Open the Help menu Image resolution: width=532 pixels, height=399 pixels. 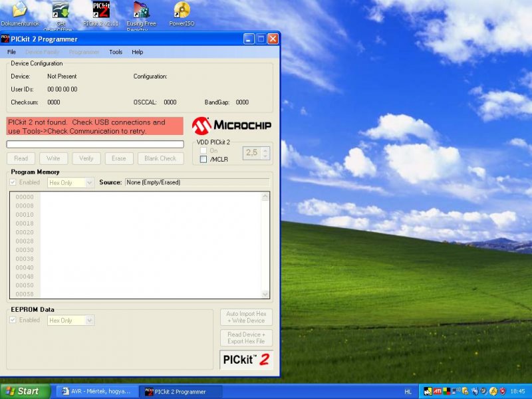click(138, 52)
